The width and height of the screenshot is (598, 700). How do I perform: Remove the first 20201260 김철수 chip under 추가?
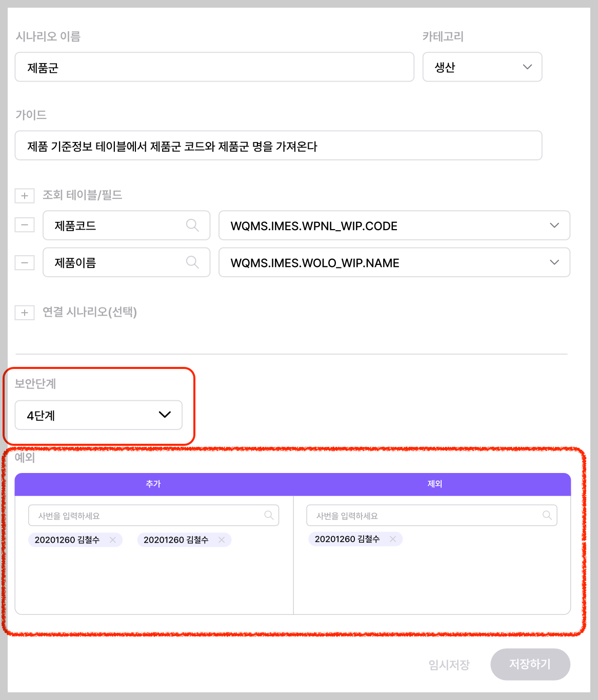(112, 540)
